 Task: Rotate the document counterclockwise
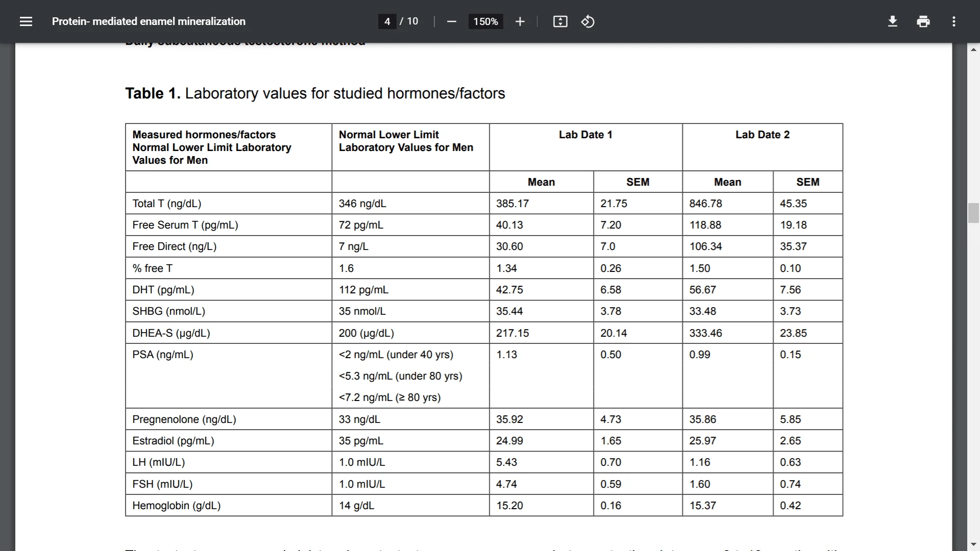tap(587, 21)
